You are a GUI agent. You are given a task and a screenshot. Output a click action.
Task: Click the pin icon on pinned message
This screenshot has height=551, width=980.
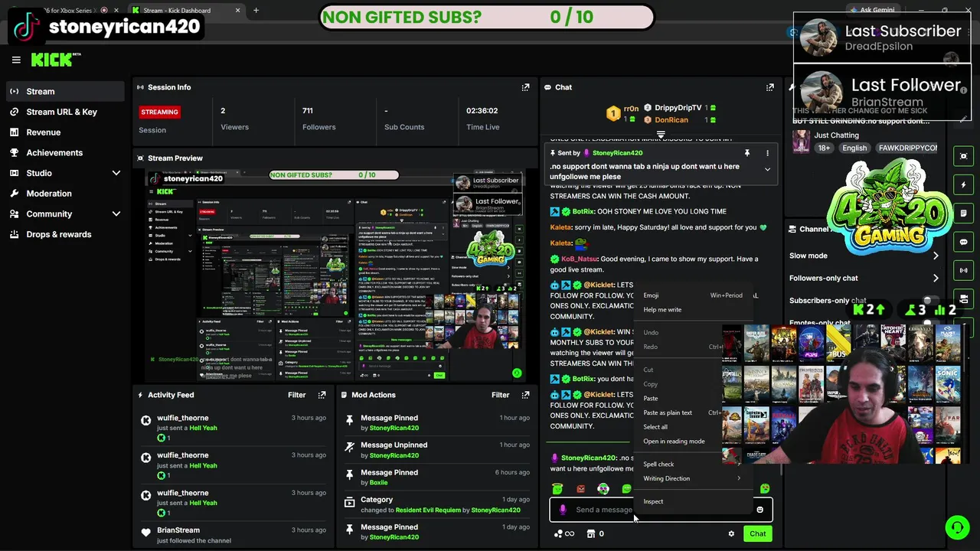pyautogui.click(x=747, y=153)
